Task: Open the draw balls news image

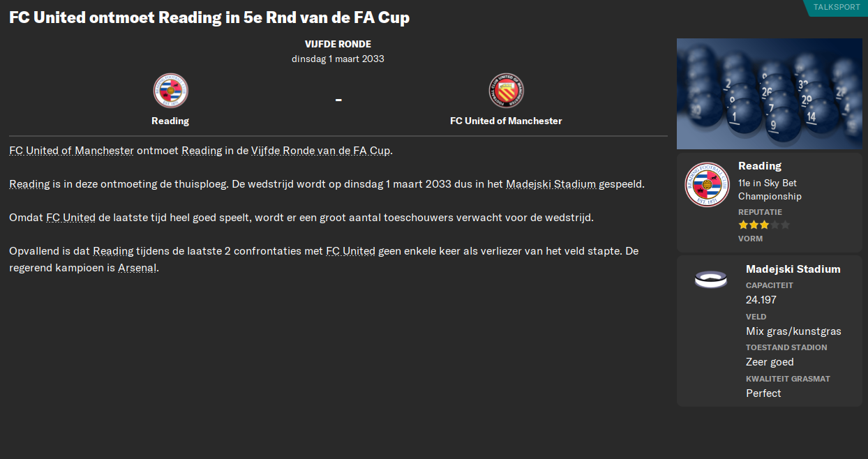Action: (769, 93)
